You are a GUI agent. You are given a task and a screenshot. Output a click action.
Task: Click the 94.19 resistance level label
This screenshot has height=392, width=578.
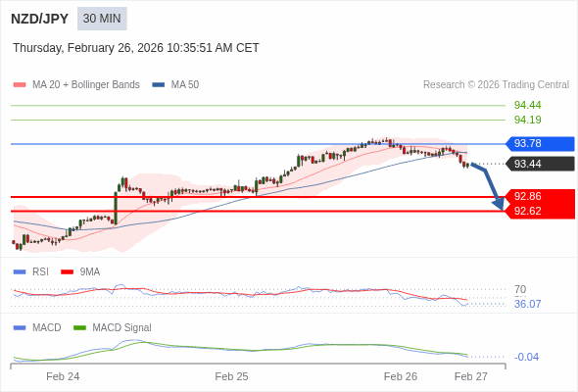click(x=527, y=120)
